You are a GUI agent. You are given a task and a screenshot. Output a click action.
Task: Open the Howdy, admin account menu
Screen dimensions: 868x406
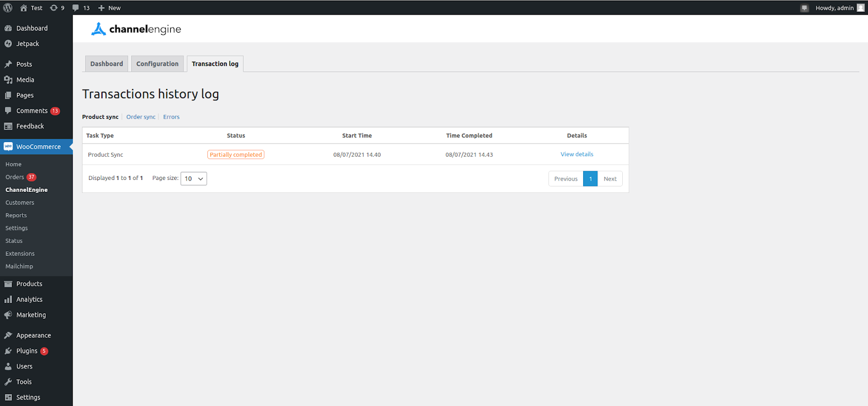coord(834,8)
